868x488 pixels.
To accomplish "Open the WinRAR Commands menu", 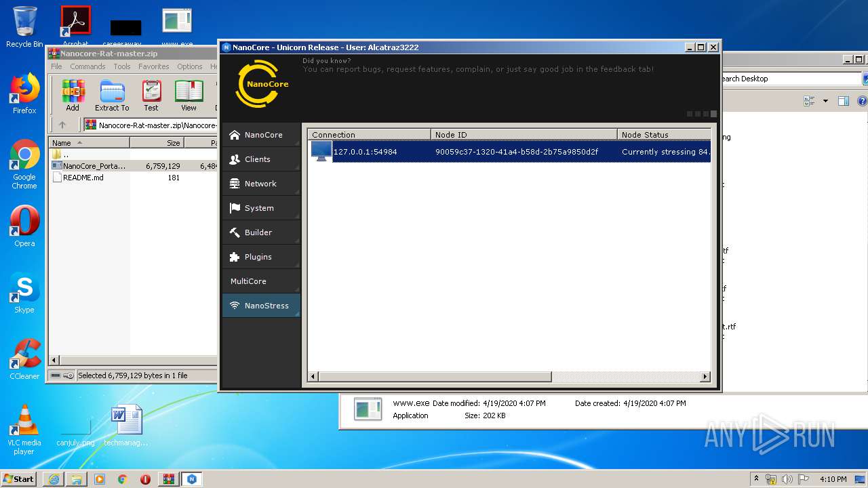I will pyautogui.click(x=87, y=66).
